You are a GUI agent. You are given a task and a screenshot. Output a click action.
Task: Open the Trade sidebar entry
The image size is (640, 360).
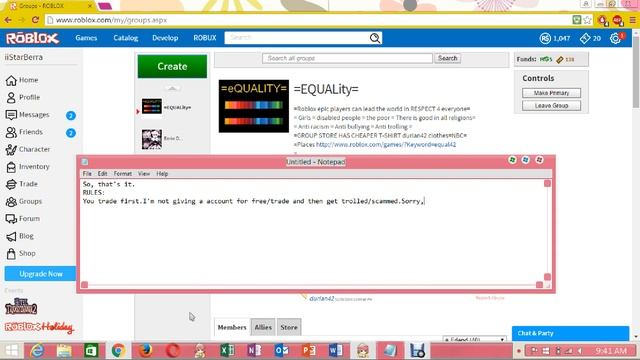(x=22, y=184)
